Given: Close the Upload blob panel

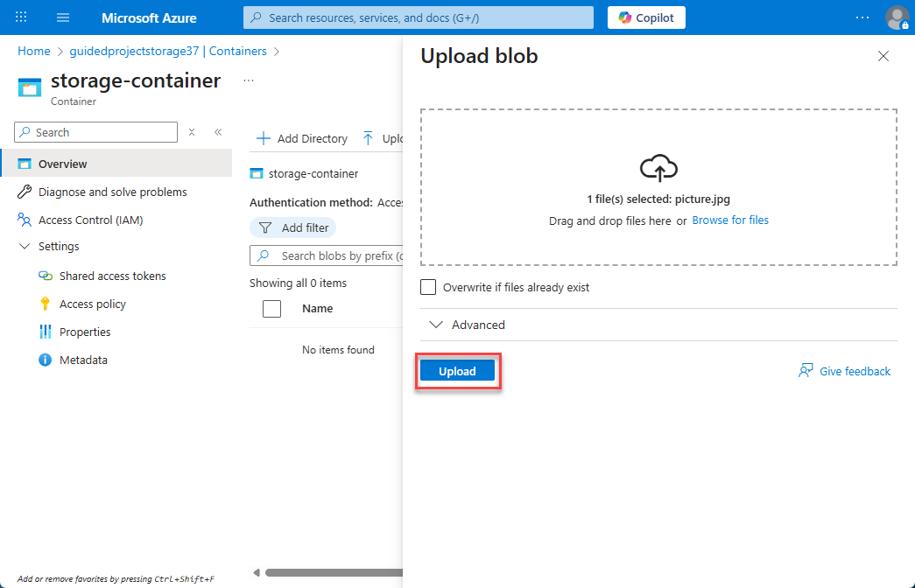Looking at the screenshot, I should (883, 56).
